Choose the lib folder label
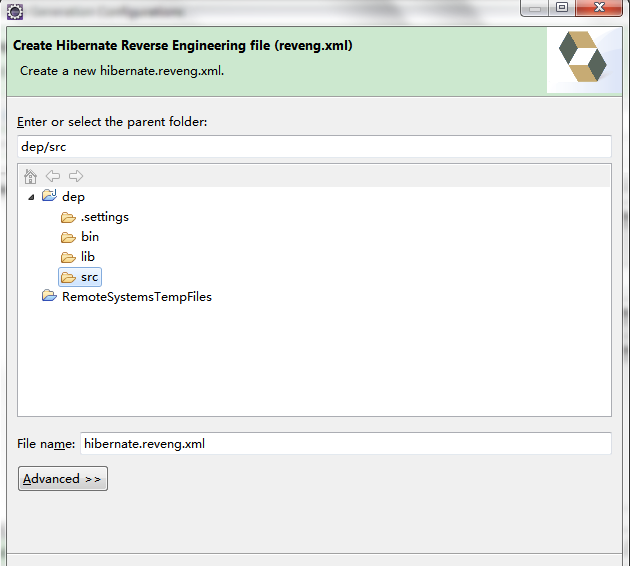The width and height of the screenshot is (630, 566). tap(88, 257)
